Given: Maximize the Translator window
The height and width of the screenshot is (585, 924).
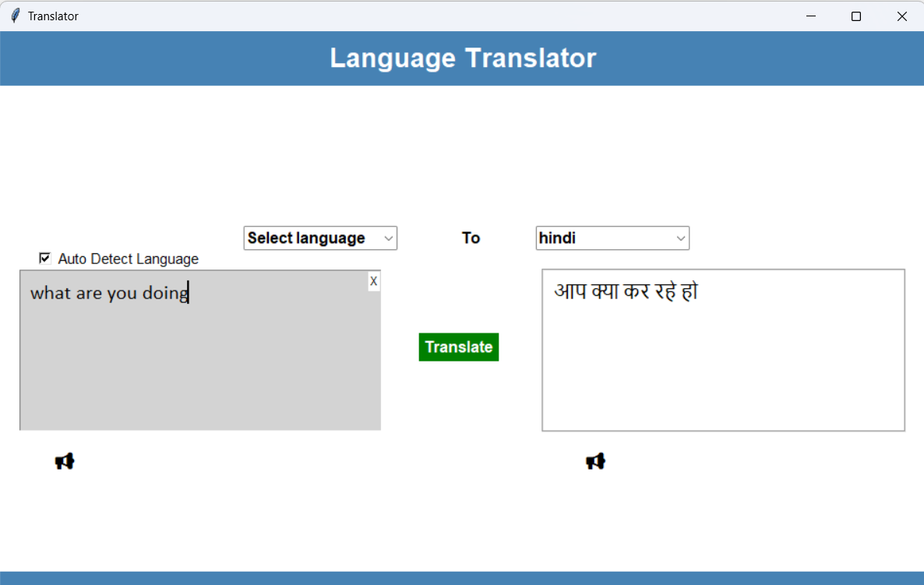Looking at the screenshot, I should coord(856,16).
